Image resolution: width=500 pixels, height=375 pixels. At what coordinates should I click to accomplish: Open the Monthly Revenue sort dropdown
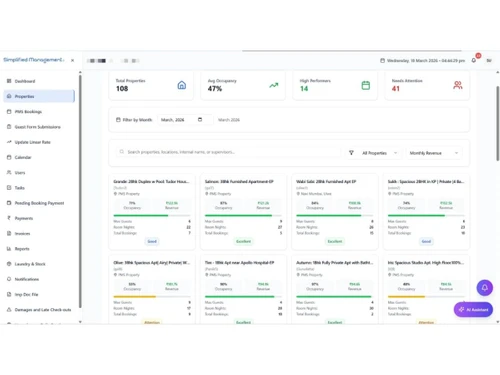[434, 153]
